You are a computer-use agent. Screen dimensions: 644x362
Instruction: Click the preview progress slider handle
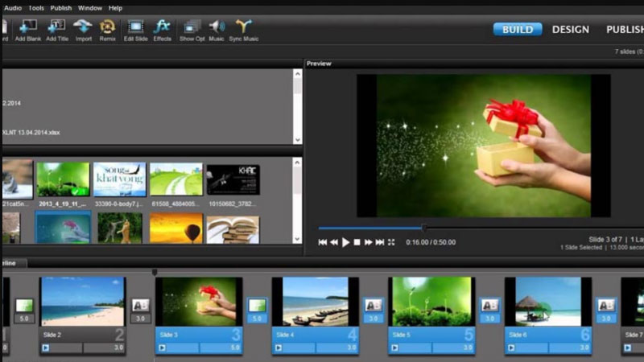[424, 228]
